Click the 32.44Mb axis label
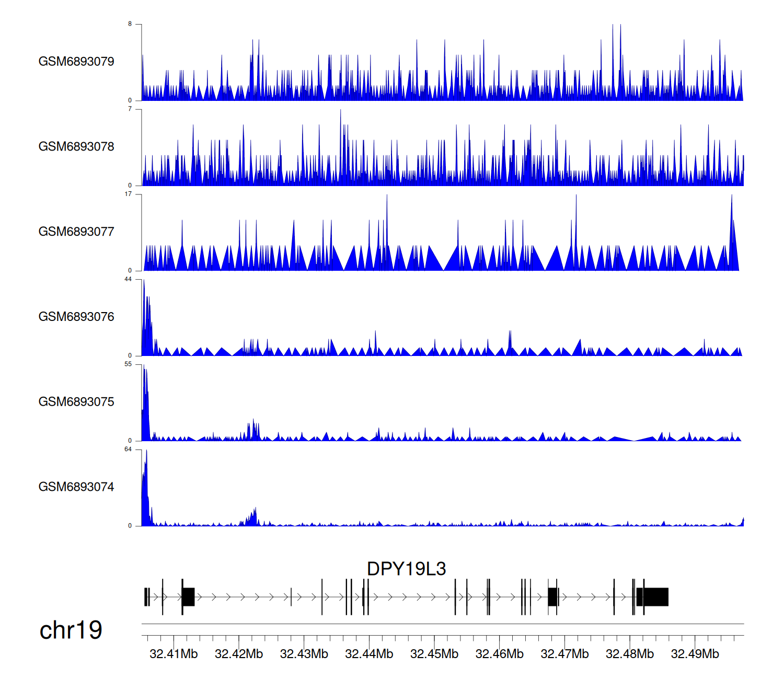The width and height of the screenshot is (784, 690). pyautogui.click(x=369, y=654)
